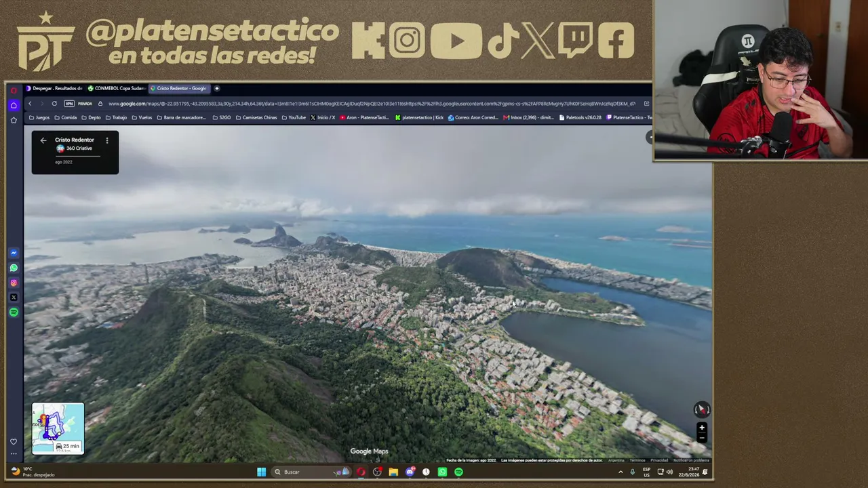868x488 pixels.
Task: Open the Opera sidebar home icon
Action: click(x=14, y=105)
